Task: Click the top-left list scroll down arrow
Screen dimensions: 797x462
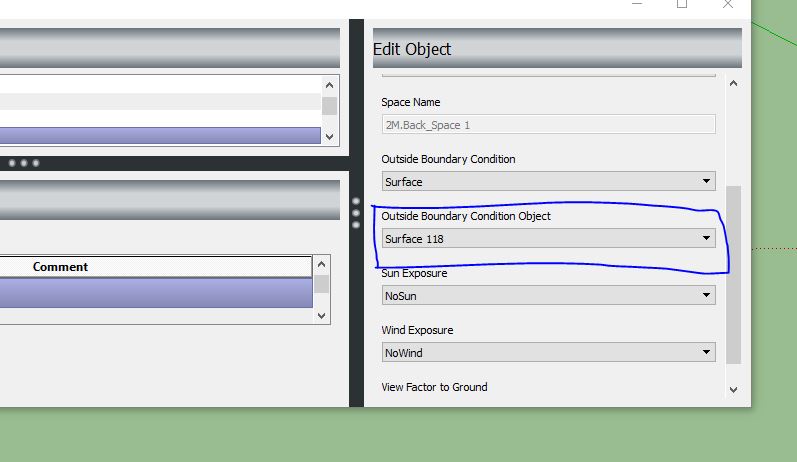Action: coord(329,136)
